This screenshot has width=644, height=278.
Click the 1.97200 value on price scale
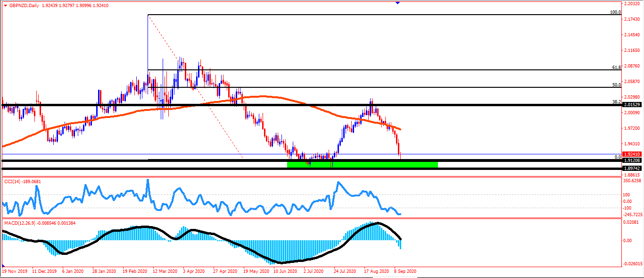631,128
